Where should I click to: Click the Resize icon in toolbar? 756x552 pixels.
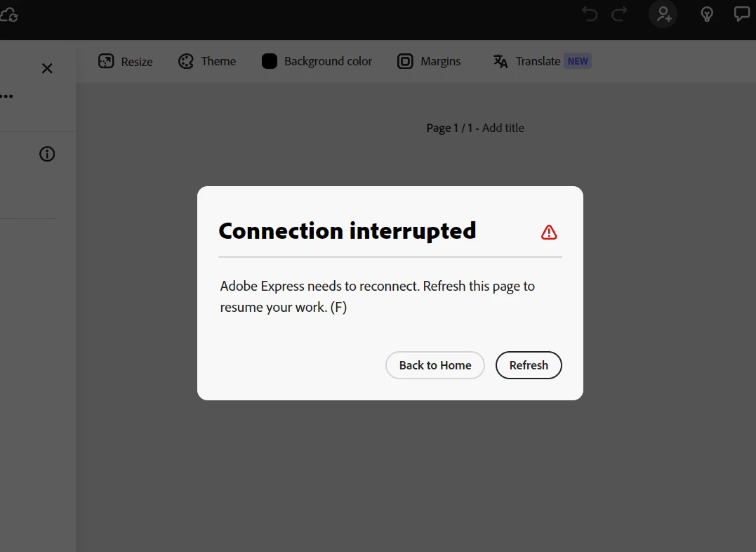tap(106, 61)
